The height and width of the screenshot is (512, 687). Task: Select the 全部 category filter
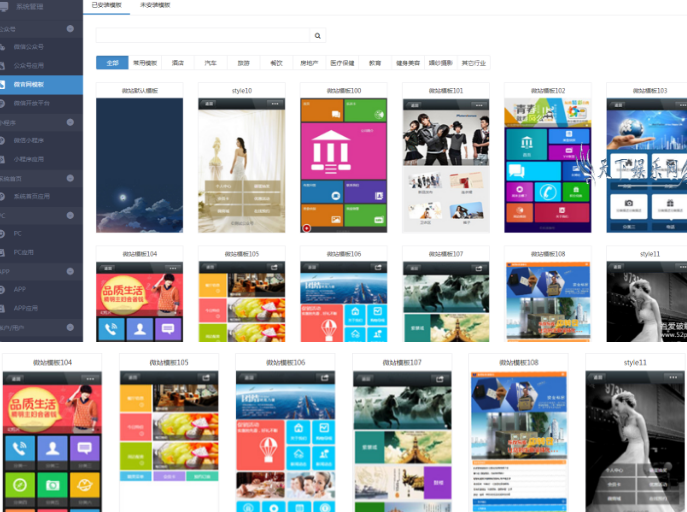coord(112,63)
